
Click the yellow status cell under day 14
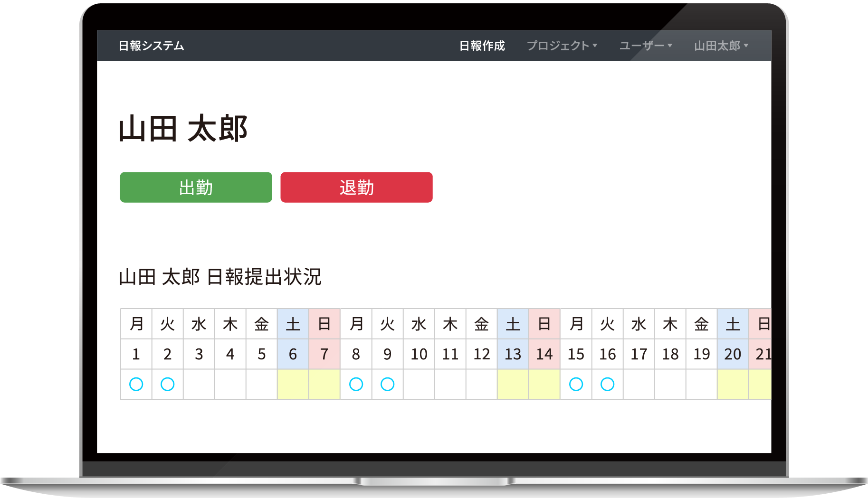[x=544, y=384]
